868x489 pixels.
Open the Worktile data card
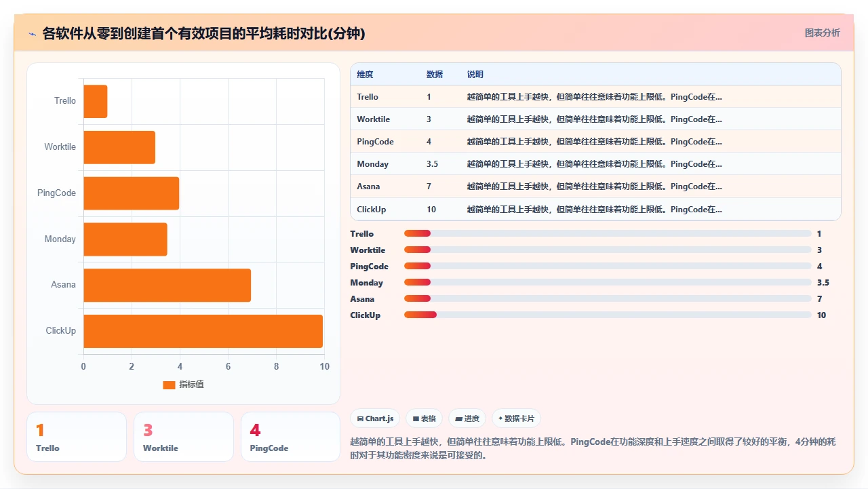(x=184, y=437)
